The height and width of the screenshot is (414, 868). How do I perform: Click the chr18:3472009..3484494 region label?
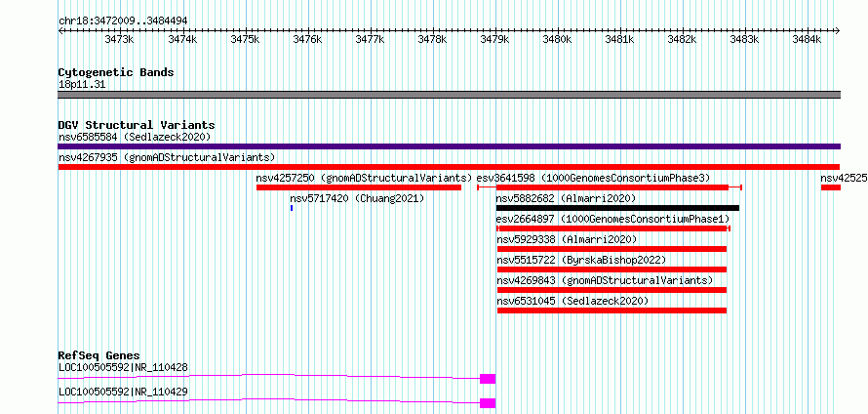click(x=123, y=21)
